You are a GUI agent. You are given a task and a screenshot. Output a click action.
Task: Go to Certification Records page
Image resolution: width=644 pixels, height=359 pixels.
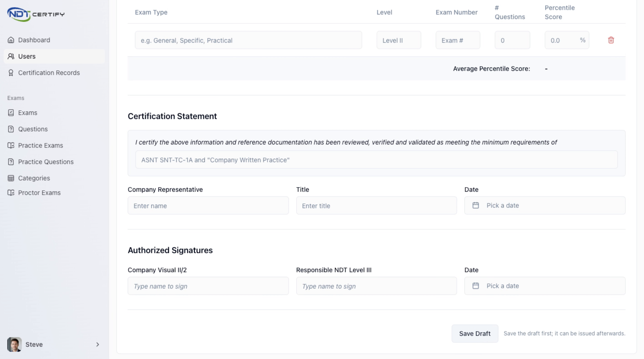54,73
